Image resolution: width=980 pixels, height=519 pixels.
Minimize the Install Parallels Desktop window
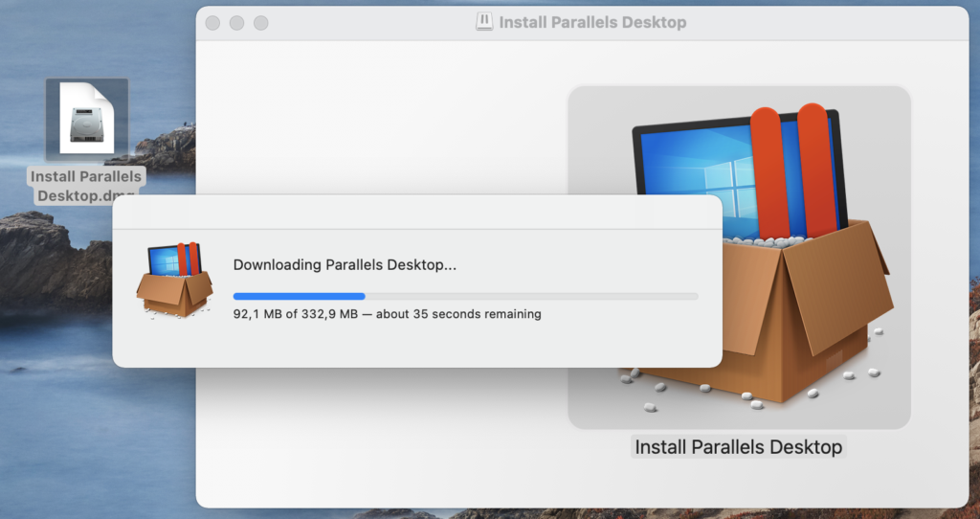[x=236, y=22]
